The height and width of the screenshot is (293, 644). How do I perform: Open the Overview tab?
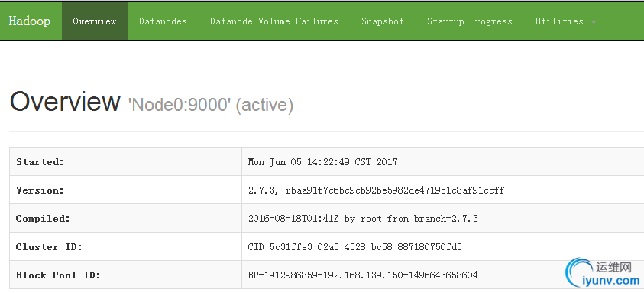(95, 21)
